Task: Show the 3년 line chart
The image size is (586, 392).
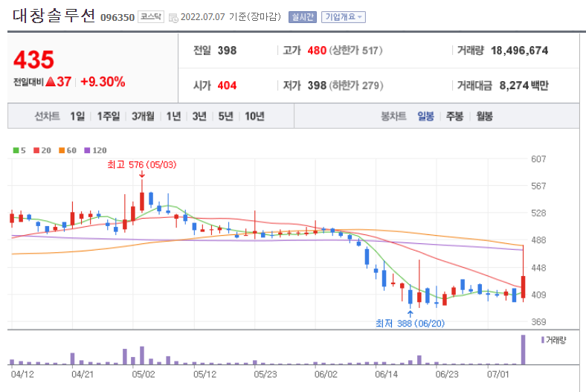Action: pyautogui.click(x=199, y=116)
